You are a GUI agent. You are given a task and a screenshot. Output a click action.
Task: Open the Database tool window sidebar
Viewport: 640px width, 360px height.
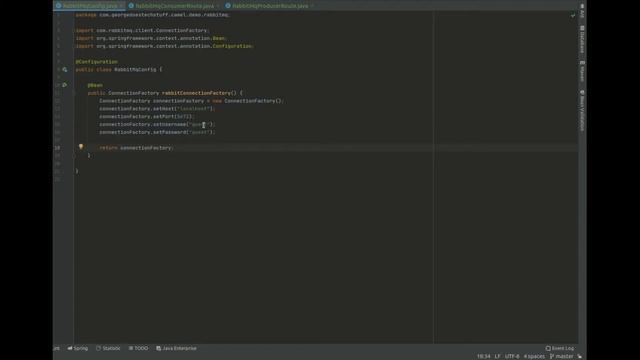coord(582,40)
